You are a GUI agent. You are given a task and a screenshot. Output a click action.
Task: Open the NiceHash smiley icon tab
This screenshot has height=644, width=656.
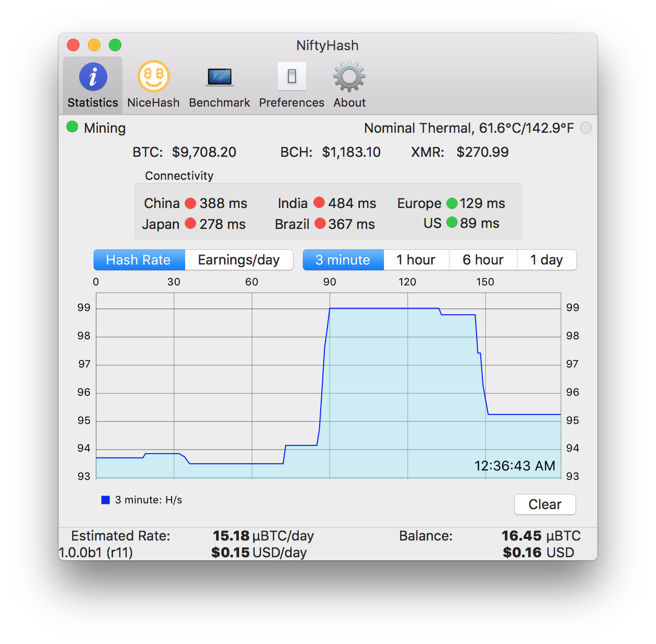tap(153, 76)
